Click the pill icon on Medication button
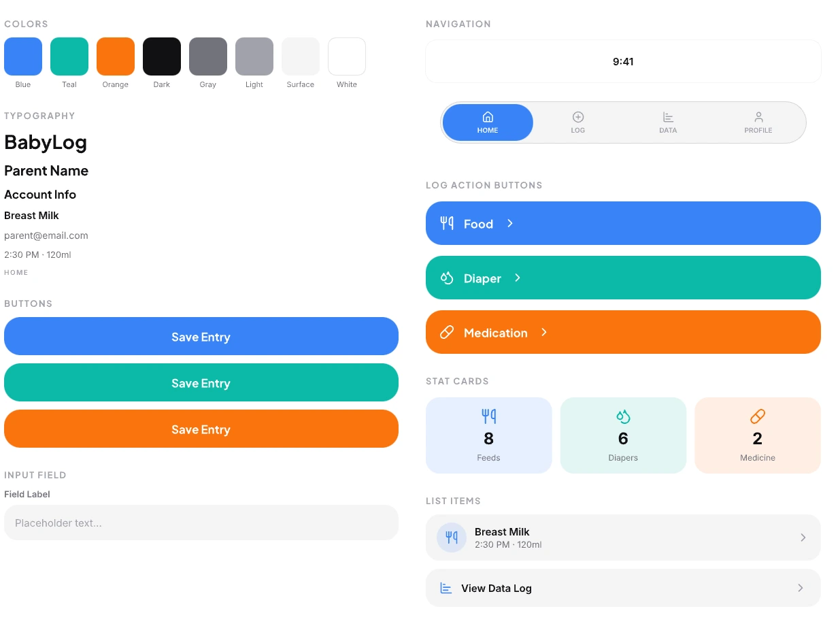Image resolution: width=840 pixels, height=628 pixels. point(447,332)
